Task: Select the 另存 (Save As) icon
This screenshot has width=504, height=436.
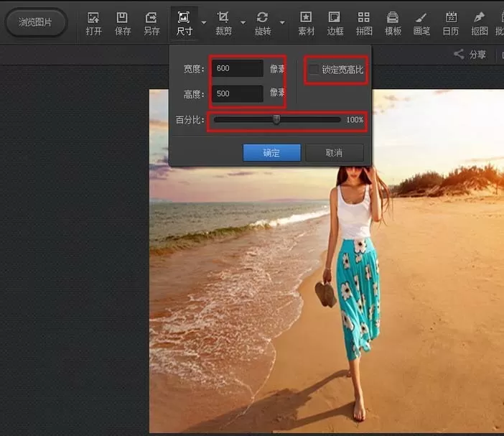Action: pos(151,24)
